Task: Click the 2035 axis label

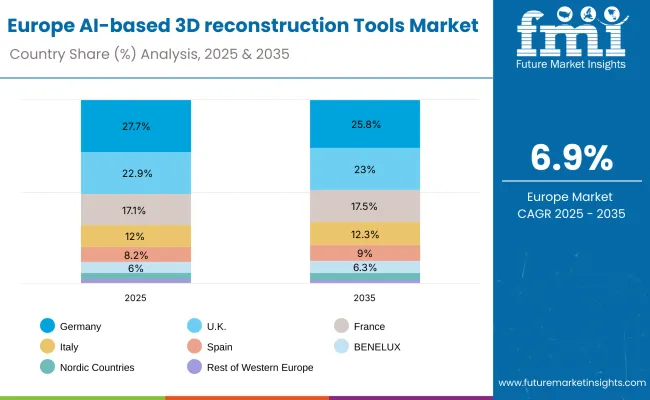Action: click(364, 298)
